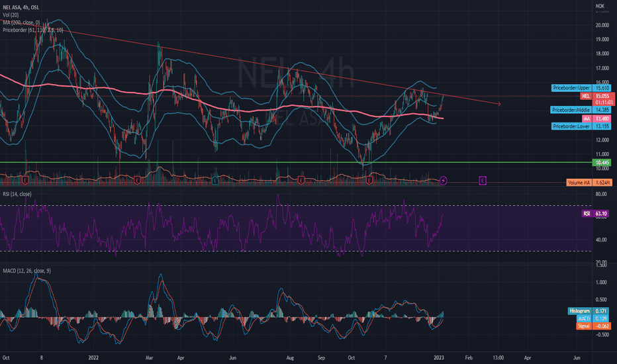Click the Mar time axis label
The image size is (617, 364).
click(x=149, y=357)
